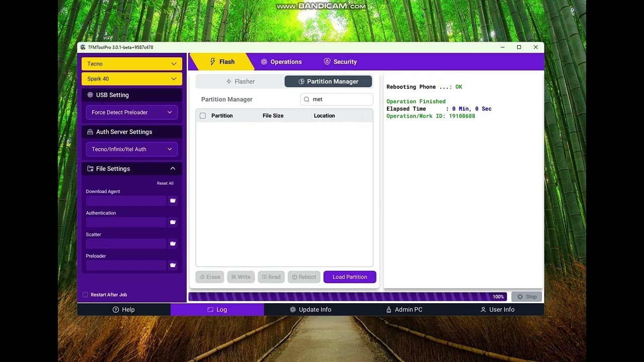Click the Authentication path field
The image size is (644, 362).
click(126, 222)
